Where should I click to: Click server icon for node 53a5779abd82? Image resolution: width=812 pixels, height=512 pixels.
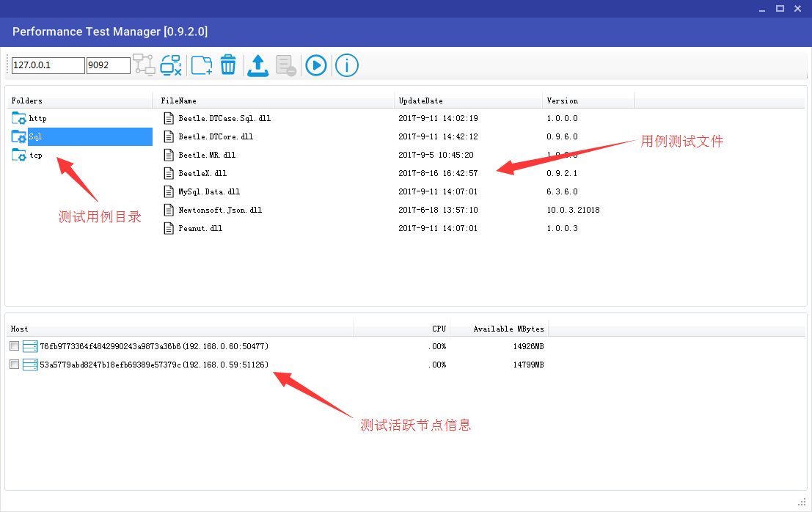tap(30, 365)
